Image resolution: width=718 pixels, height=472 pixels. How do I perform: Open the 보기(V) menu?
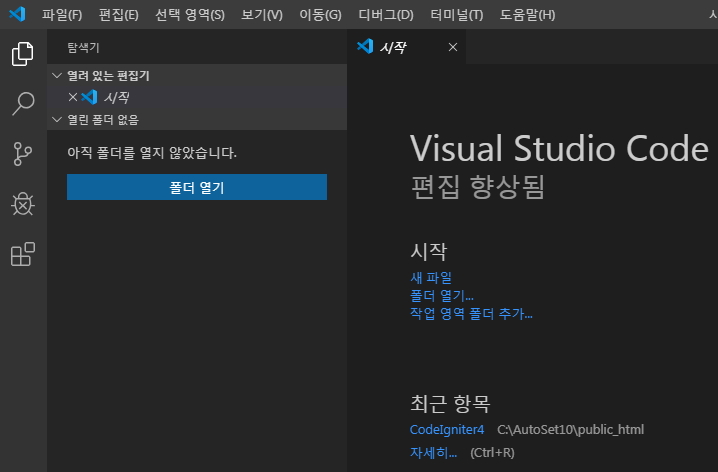pyautogui.click(x=261, y=15)
